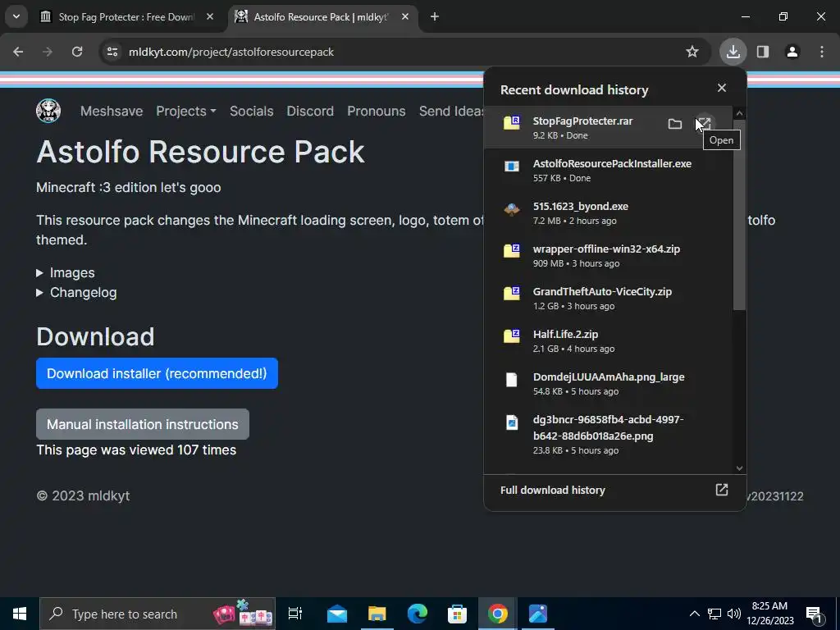Click the AstolfoResourcePackInstaller.exe file icon
This screenshot has height=630, width=840.
(x=512, y=166)
